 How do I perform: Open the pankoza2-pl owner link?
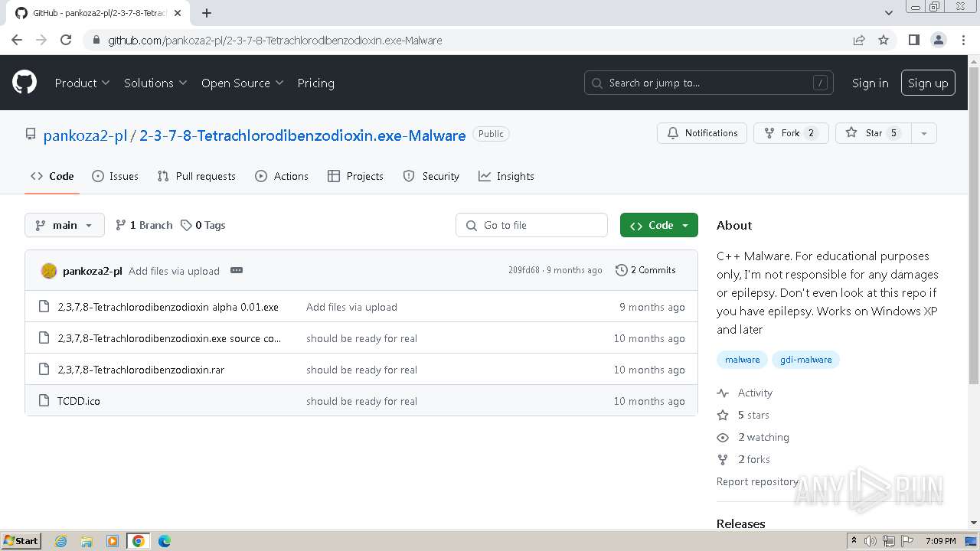click(85, 135)
